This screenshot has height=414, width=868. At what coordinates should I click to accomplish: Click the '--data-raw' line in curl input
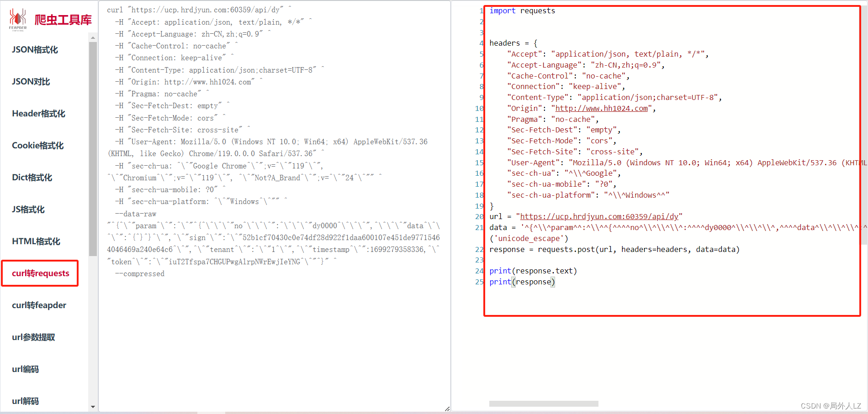[136, 214]
